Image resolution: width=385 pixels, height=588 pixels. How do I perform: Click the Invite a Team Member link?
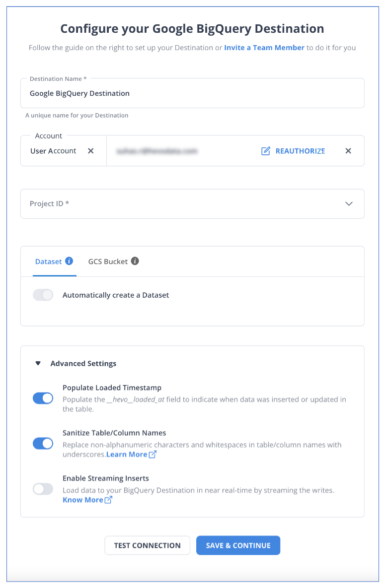[x=264, y=47]
